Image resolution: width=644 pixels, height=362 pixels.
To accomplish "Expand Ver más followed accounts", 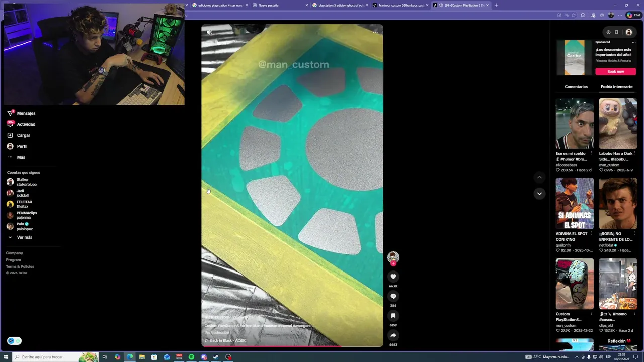I will tap(20, 237).
